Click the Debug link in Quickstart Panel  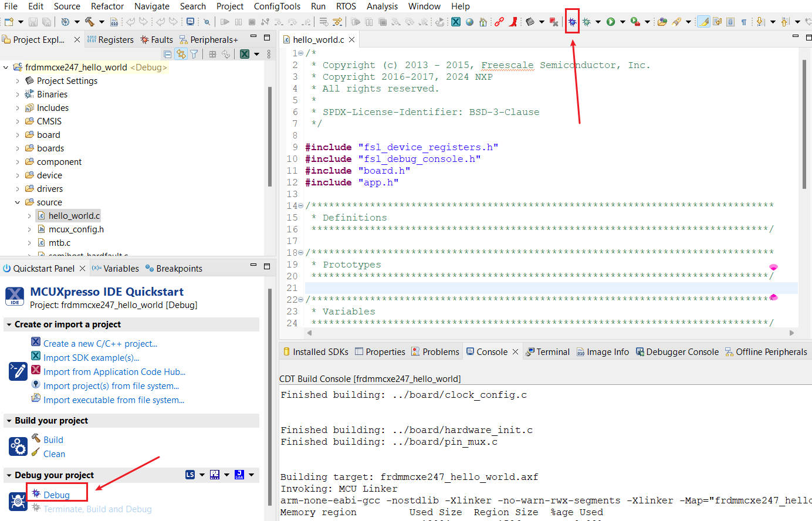(56, 495)
